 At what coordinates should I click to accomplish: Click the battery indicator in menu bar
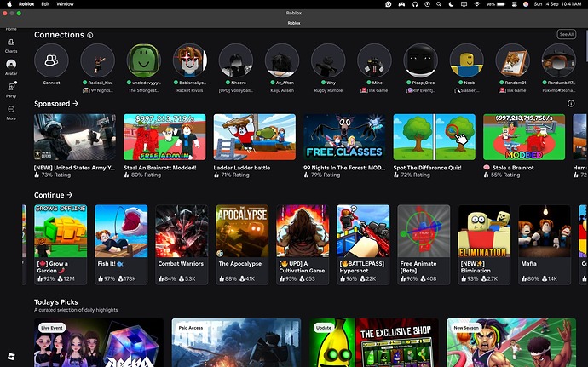[496, 4]
